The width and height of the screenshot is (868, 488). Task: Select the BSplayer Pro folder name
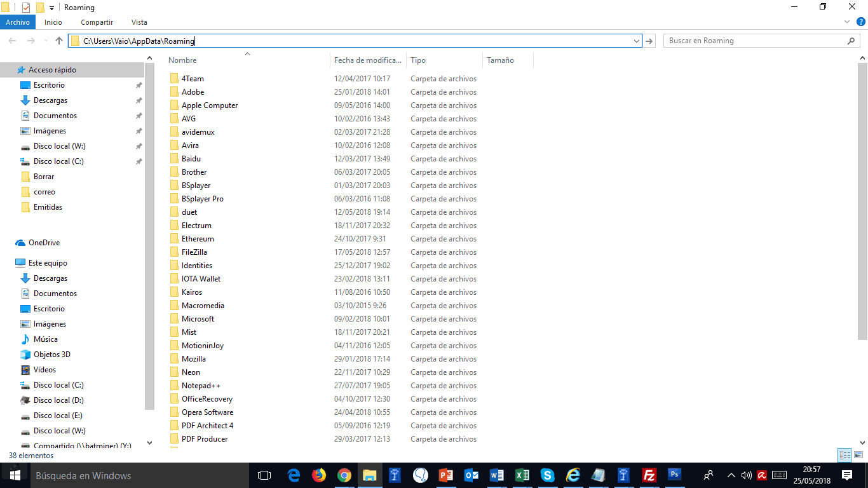(x=203, y=199)
